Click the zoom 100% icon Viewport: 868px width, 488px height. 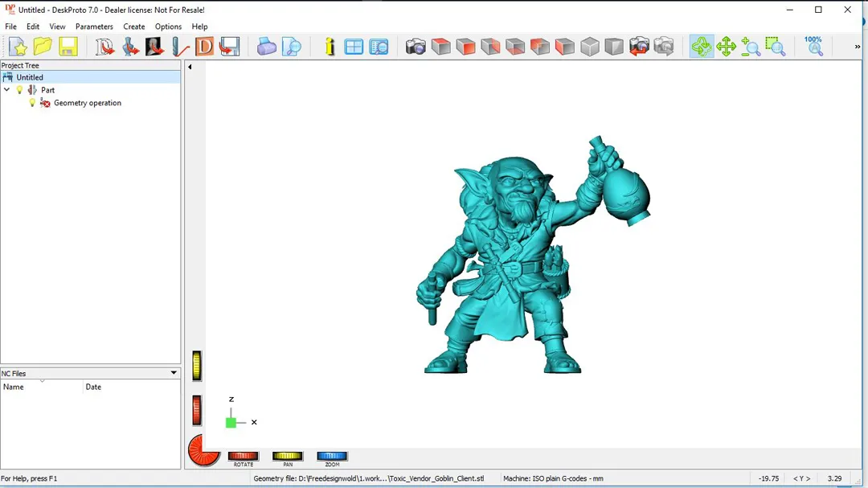click(x=813, y=46)
